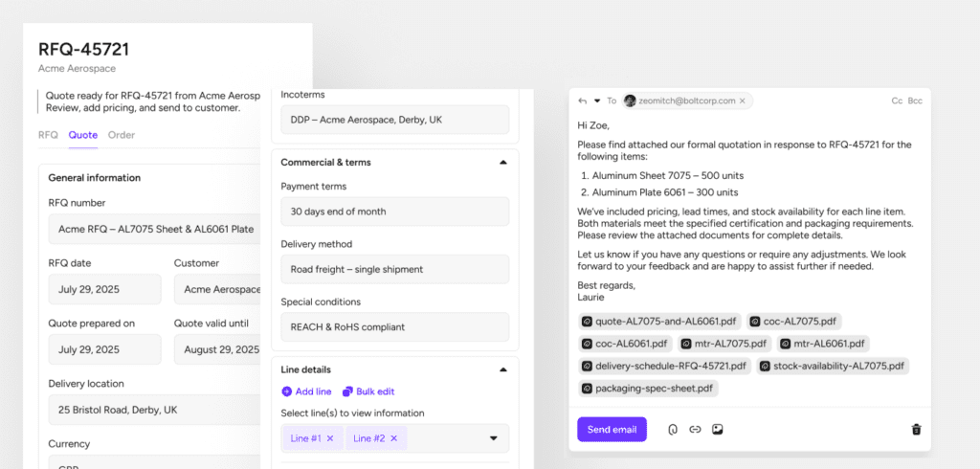Viewport: 980px width, 469px height.
Task: Click the Bulk edit link
Action: [x=368, y=391]
